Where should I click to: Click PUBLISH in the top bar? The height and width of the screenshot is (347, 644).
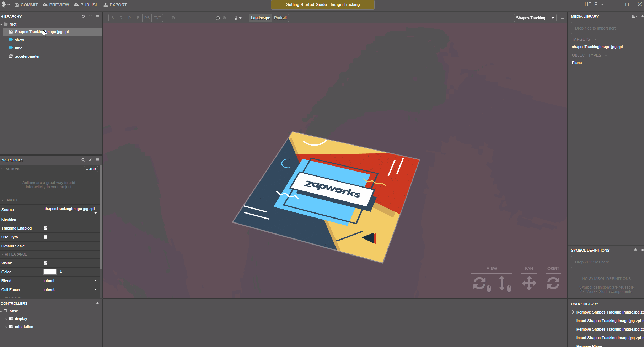click(x=86, y=5)
